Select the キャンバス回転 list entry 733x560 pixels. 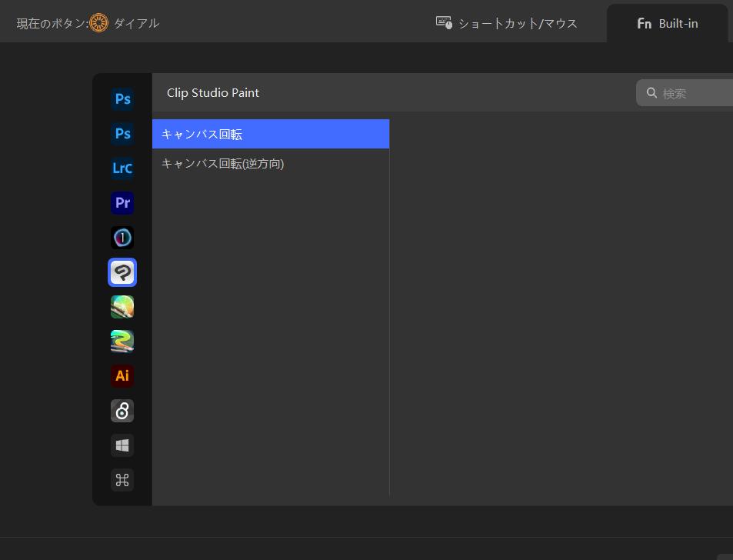point(271,134)
